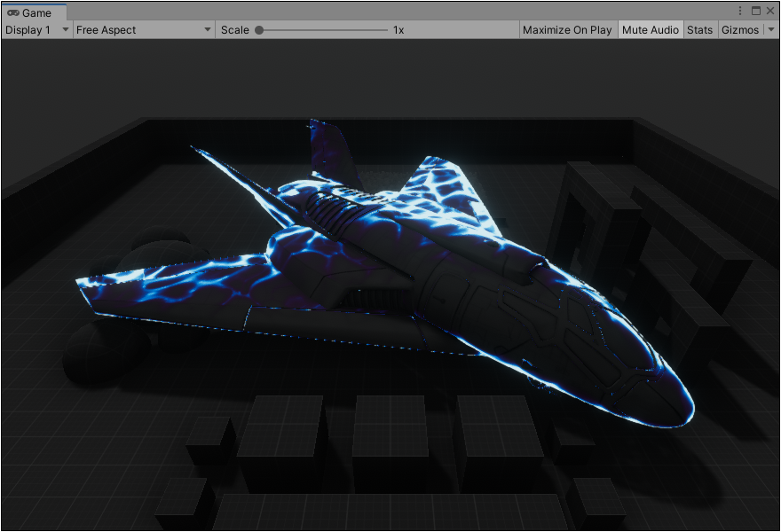Click the gamepad icon on the Game tab
The image size is (781, 532).
(12, 12)
